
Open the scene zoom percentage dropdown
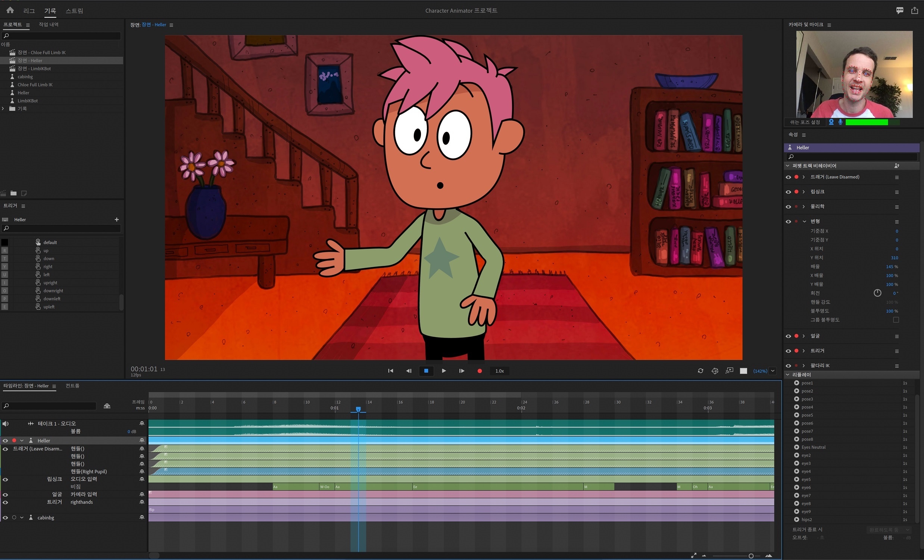click(x=772, y=371)
